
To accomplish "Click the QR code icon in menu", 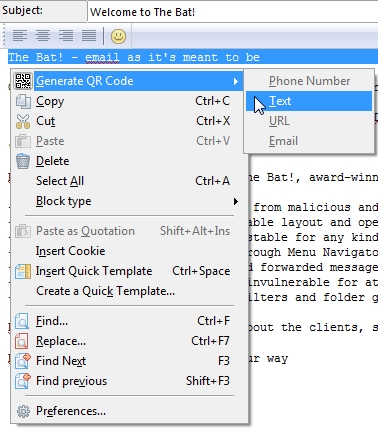I will coord(23,81).
